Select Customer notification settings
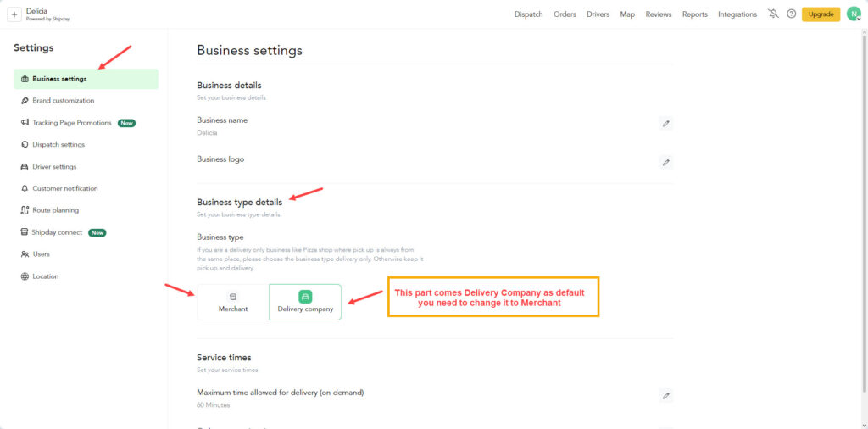The height and width of the screenshot is (429, 868). (64, 189)
